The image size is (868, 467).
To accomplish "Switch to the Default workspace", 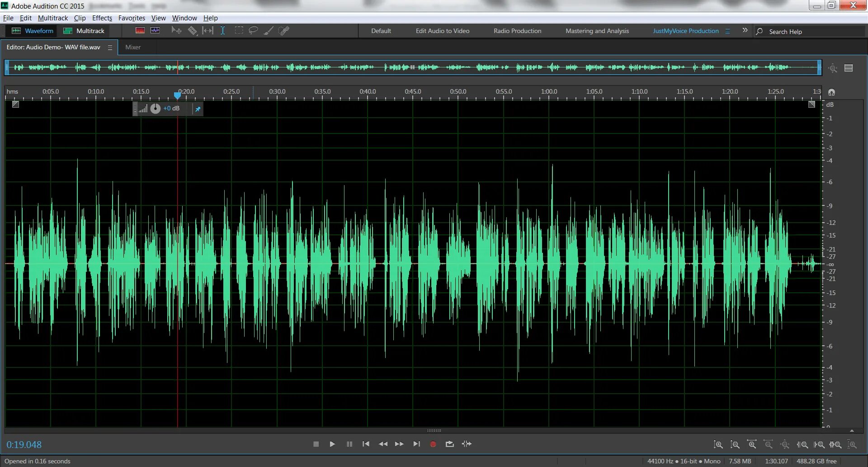I will click(381, 31).
